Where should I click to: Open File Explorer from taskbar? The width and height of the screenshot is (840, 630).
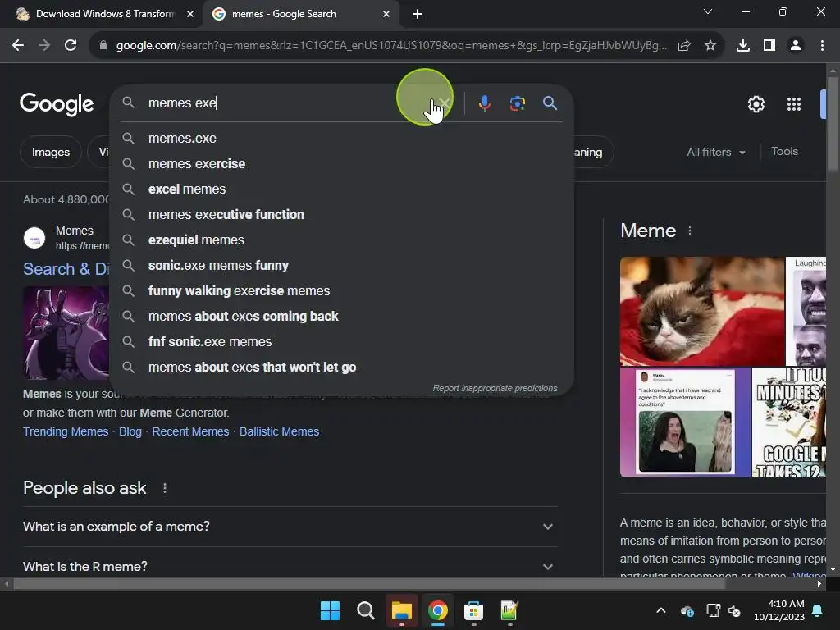[402, 610]
